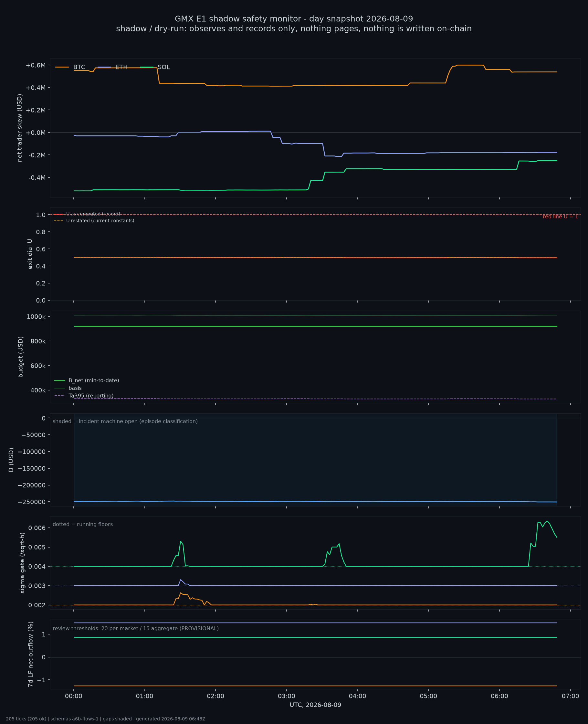Click the '0.005' sigma tick label

(x=37, y=548)
